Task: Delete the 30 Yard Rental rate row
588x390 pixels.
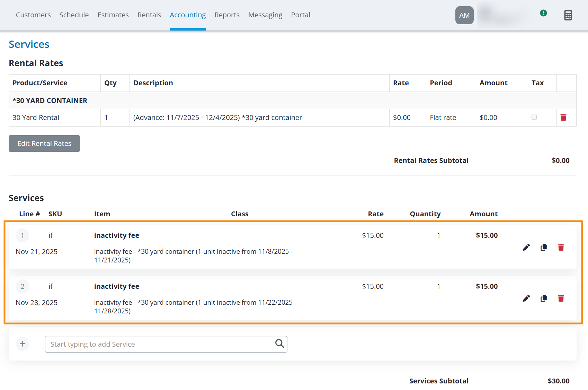Action: (x=563, y=118)
